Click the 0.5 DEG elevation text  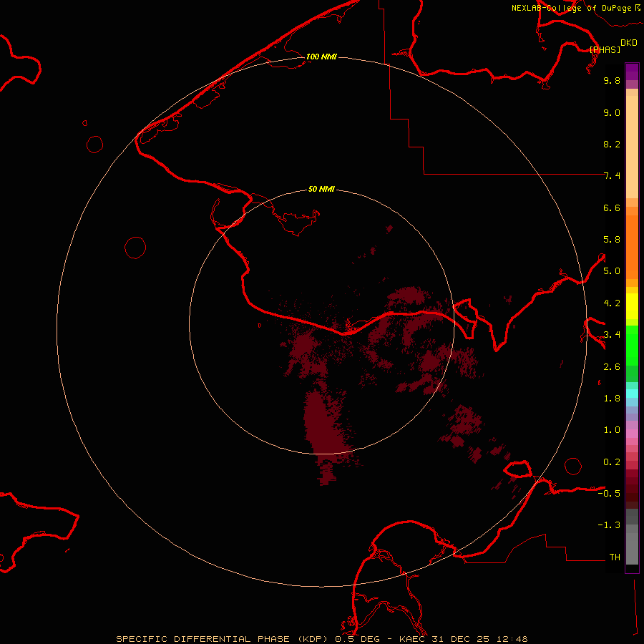pos(357,639)
